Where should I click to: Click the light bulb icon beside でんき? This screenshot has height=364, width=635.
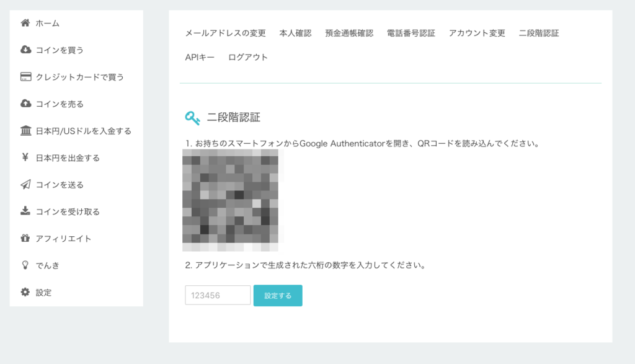(25, 265)
